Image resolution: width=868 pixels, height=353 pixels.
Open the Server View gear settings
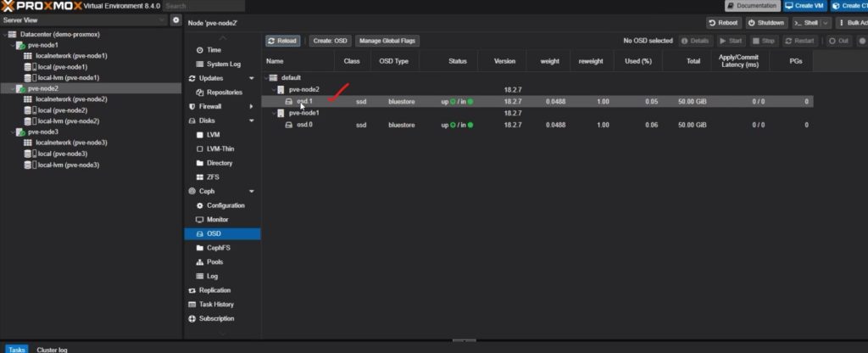point(176,20)
